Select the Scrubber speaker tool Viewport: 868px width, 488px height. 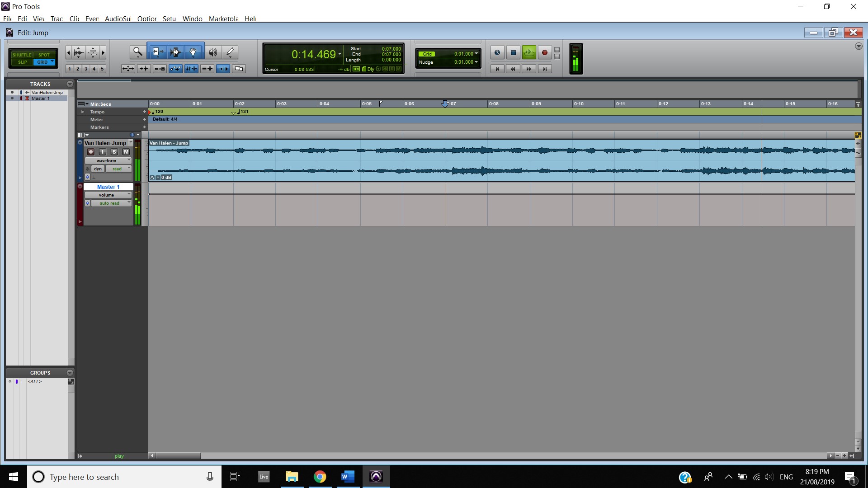212,52
